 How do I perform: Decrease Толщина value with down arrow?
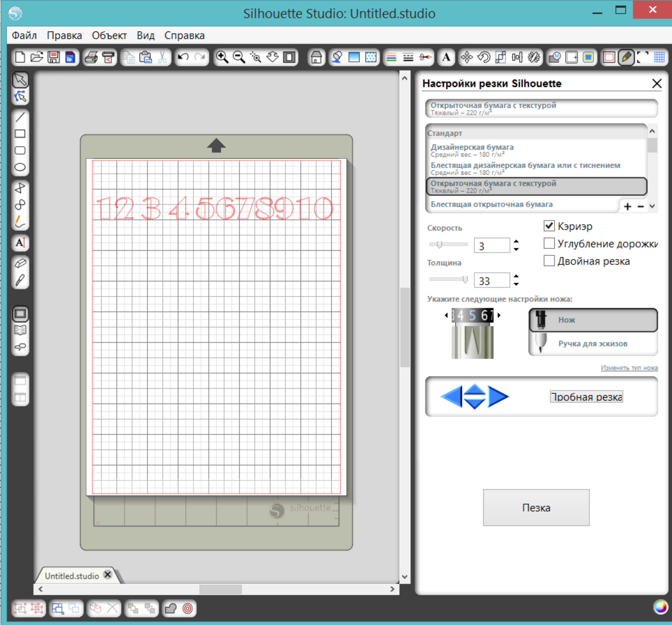point(516,284)
